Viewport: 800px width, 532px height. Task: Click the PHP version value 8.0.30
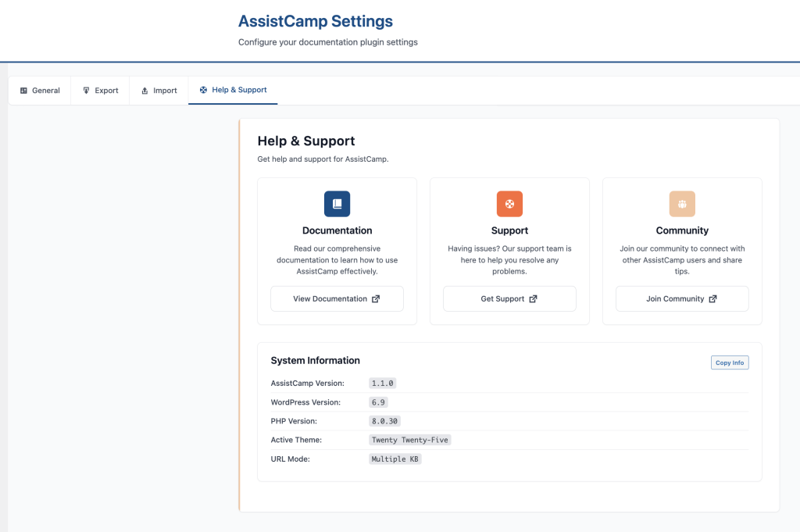(x=384, y=421)
